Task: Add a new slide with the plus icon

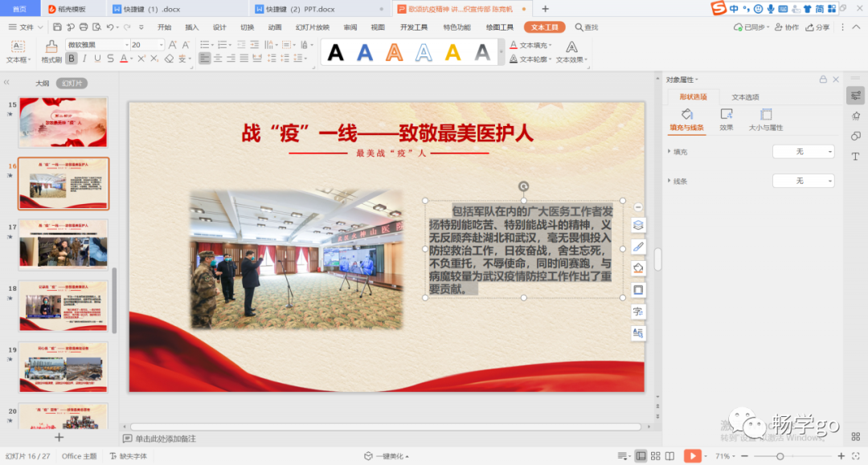Action: point(59,438)
